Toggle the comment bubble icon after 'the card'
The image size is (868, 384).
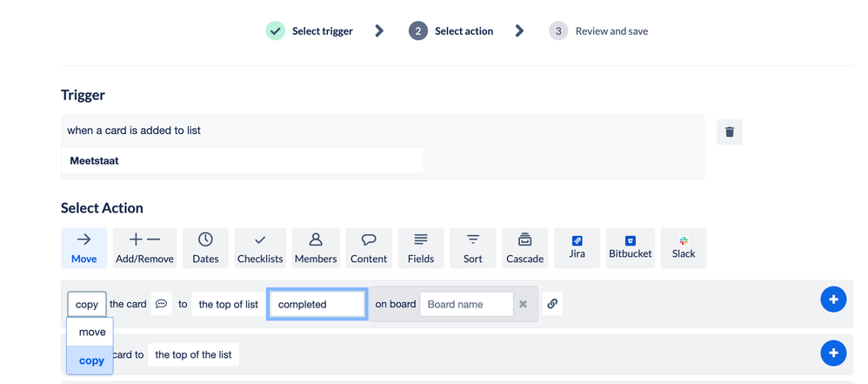coord(161,304)
